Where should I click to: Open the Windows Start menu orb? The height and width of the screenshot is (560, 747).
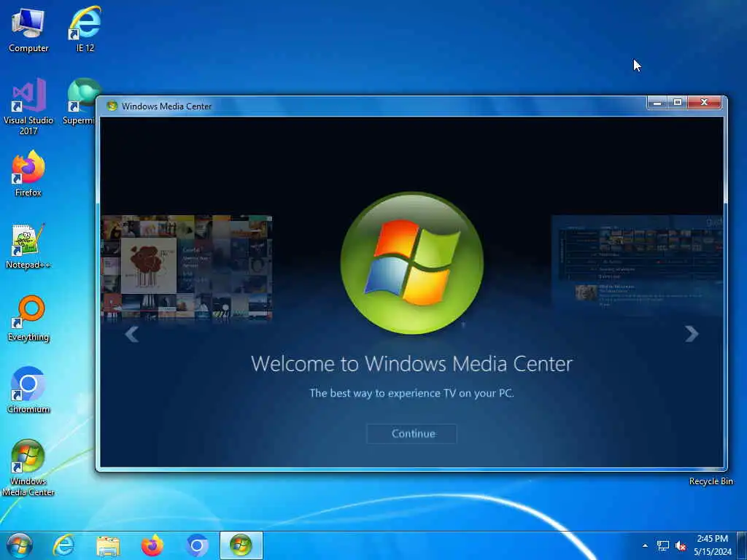point(20,545)
